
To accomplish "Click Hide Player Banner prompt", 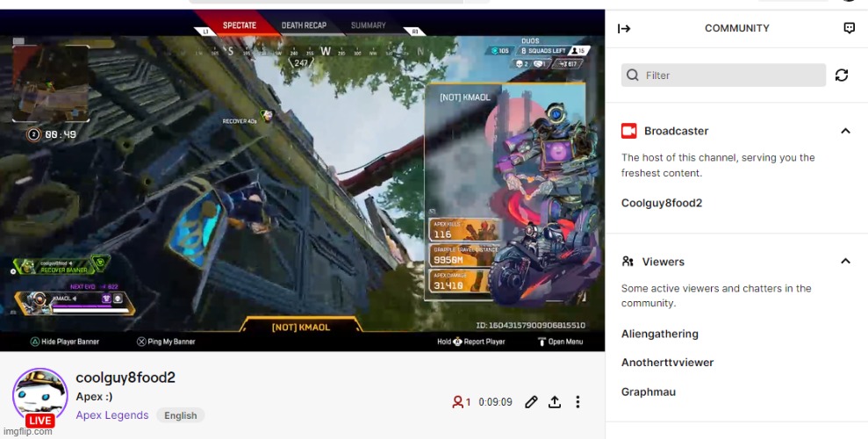I will tap(65, 342).
